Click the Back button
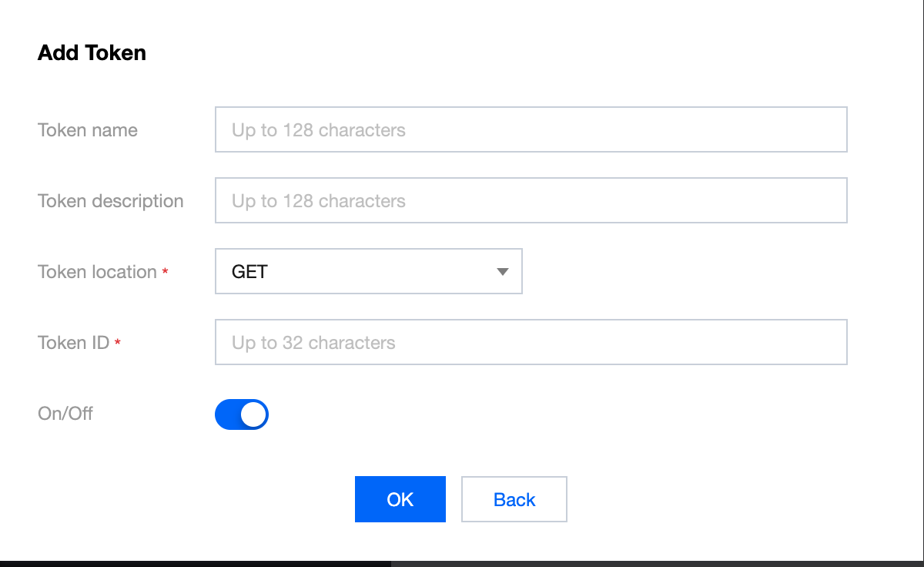The height and width of the screenshot is (567, 924). pyautogui.click(x=514, y=499)
